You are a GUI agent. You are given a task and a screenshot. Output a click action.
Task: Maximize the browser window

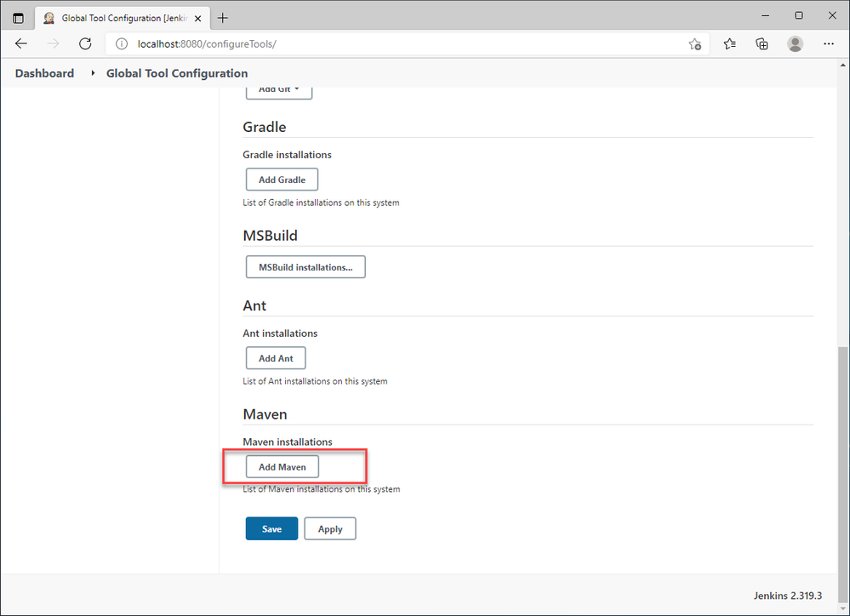tap(798, 15)
